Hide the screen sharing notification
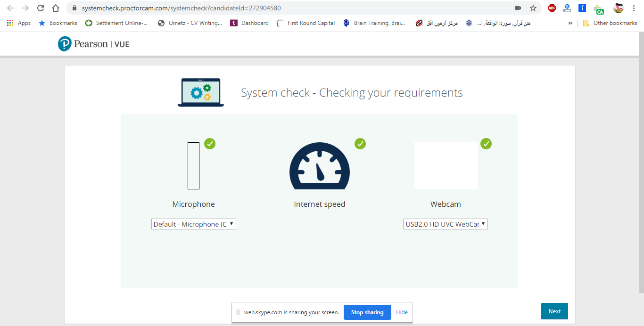The image size is (644, 326). (x=402, y=312)
